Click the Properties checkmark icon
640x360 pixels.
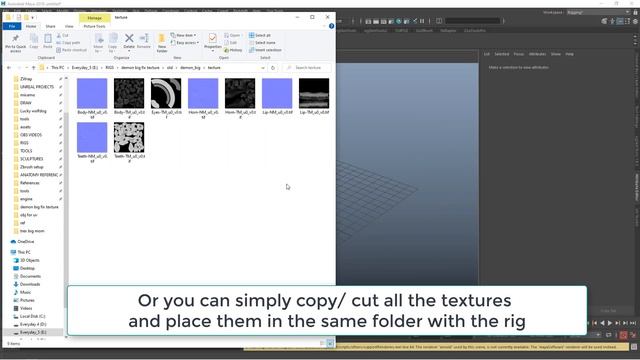212,38
